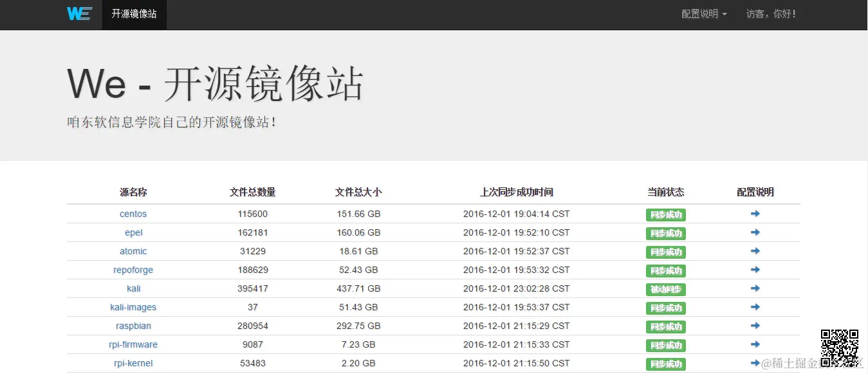Screen dimensions: 868x374
Task: Open the 配置说明 dropdown in navbar
Action: [x=704, y=14]
